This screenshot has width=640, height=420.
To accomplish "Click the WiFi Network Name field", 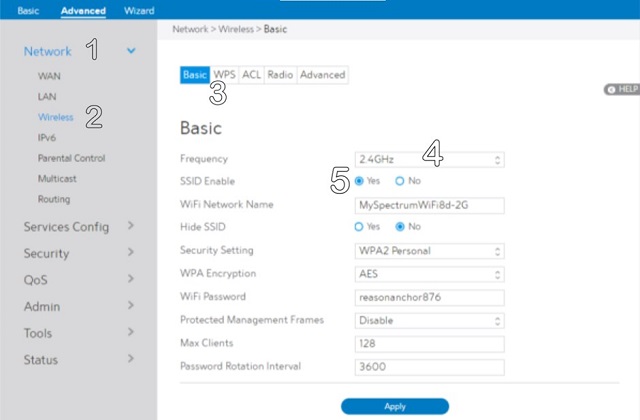I will click(429, 205).
